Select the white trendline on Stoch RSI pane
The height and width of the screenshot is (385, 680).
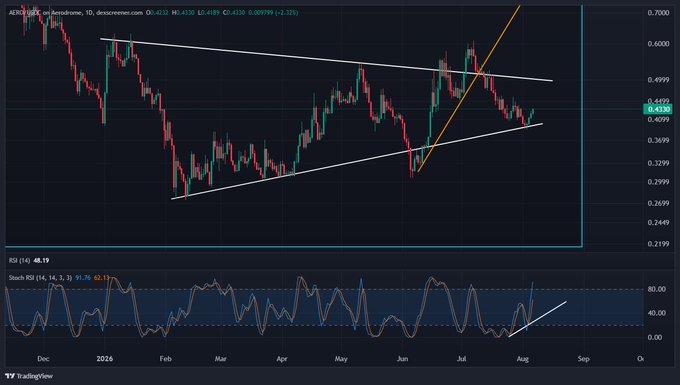click(538, 319)
